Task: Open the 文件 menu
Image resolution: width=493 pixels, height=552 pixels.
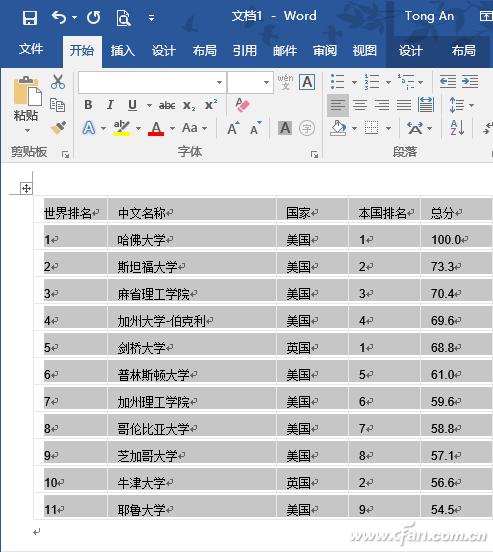Action: 31,49
